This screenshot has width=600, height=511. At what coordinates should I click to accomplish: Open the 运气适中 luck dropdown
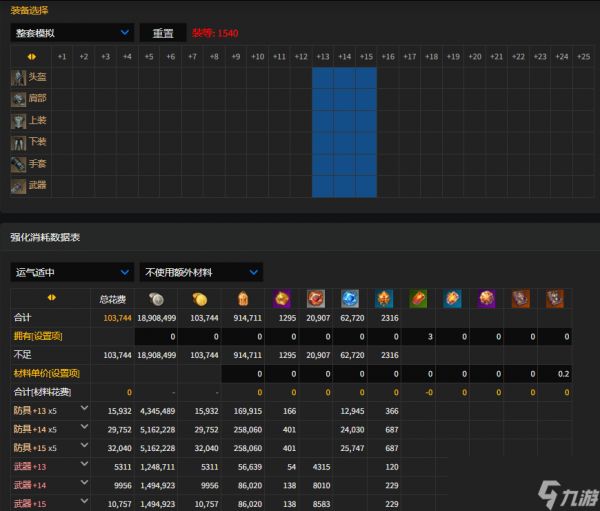[x=72, y=272]
